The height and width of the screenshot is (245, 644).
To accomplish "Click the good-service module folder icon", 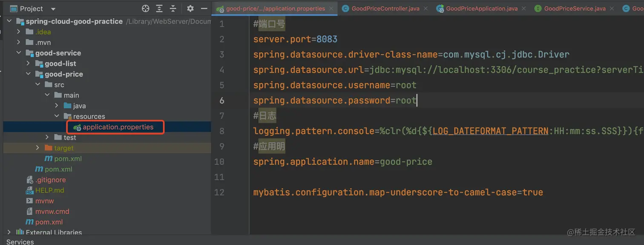I will click(29, 53).
